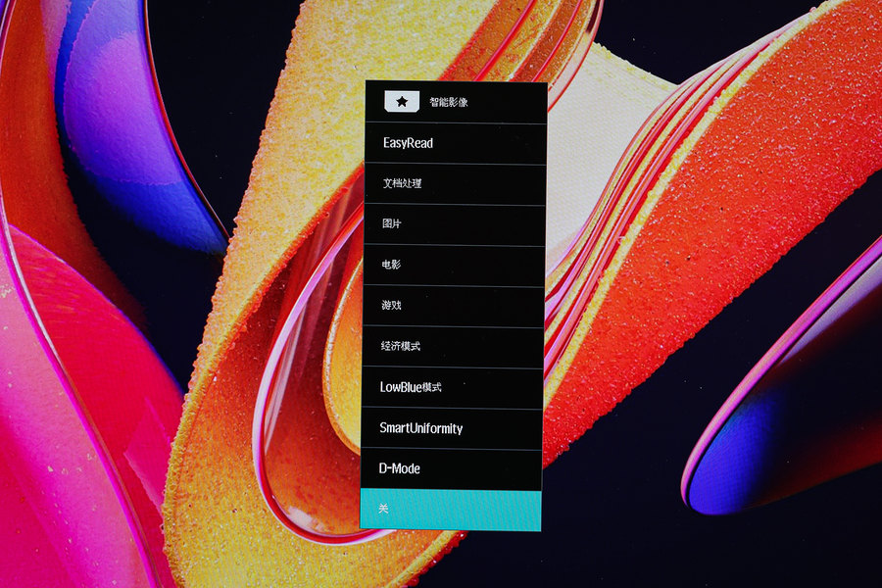882x588 pixels.
Task: Enable SmartUniformity option
Action: pyautogui.click(x=421, y=428)
